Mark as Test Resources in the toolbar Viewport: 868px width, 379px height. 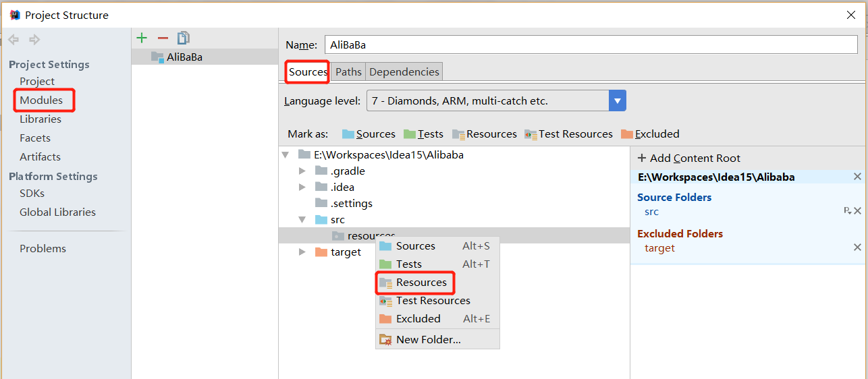click(x=568, y=134)
